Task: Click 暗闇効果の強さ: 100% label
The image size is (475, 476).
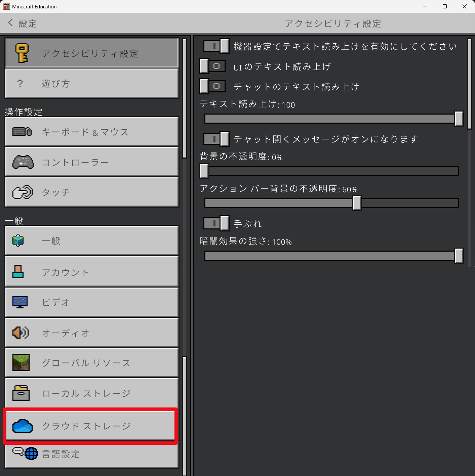Action: click(x=246, y=241)
